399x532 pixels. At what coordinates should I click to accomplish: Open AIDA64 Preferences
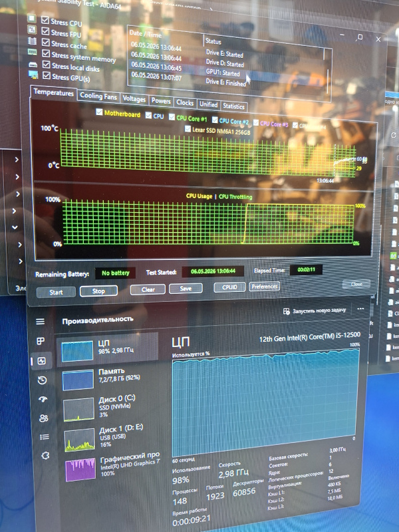[x=265, y=287]
